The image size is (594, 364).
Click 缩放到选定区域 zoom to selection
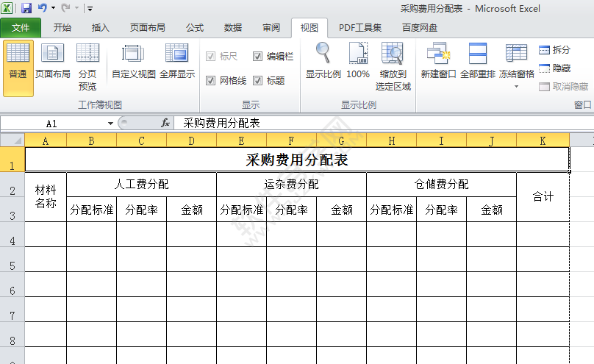tap(393, 68)
